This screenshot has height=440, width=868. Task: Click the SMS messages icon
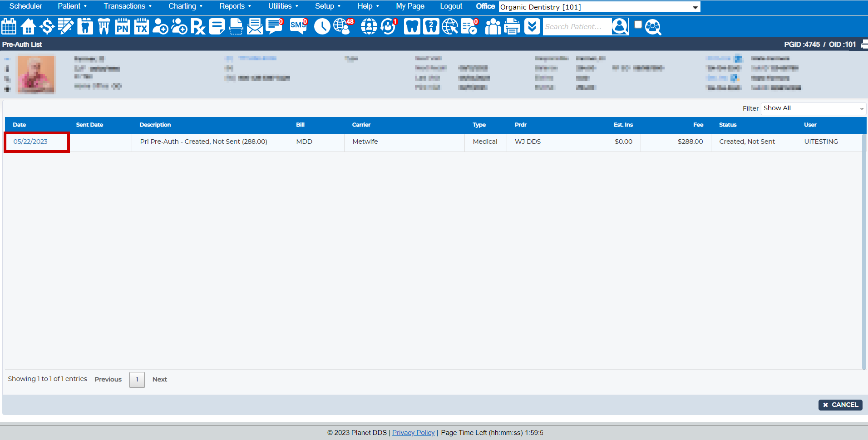pyautogui.click(x=298, y=26)
